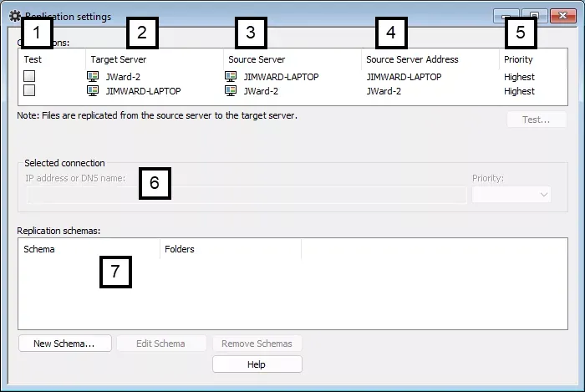Click the Test... button
Viewport: 585px width, 392px height.
(537, 120)
